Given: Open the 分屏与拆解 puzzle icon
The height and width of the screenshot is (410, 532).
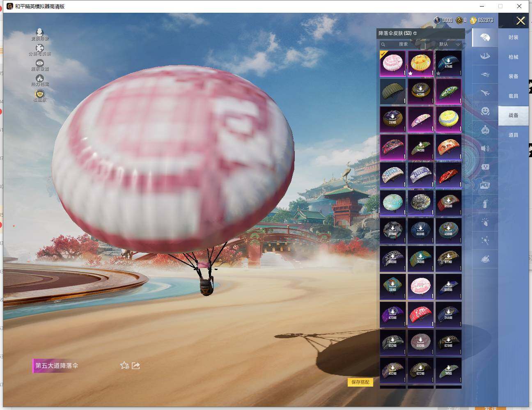Looking at the screenshot, I should click(x=40, y=50).
